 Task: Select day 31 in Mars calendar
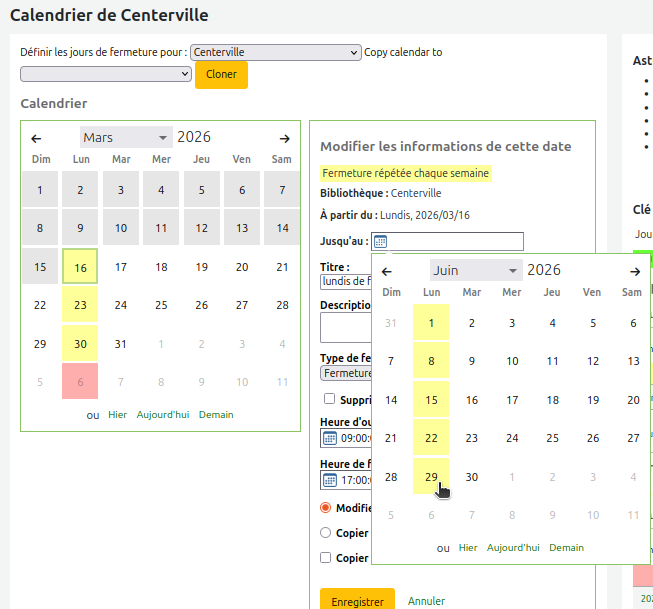[120, 344]
